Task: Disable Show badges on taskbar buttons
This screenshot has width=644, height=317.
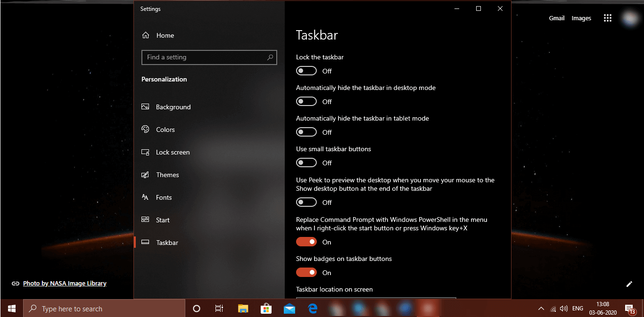Action: tap(306, 272)
